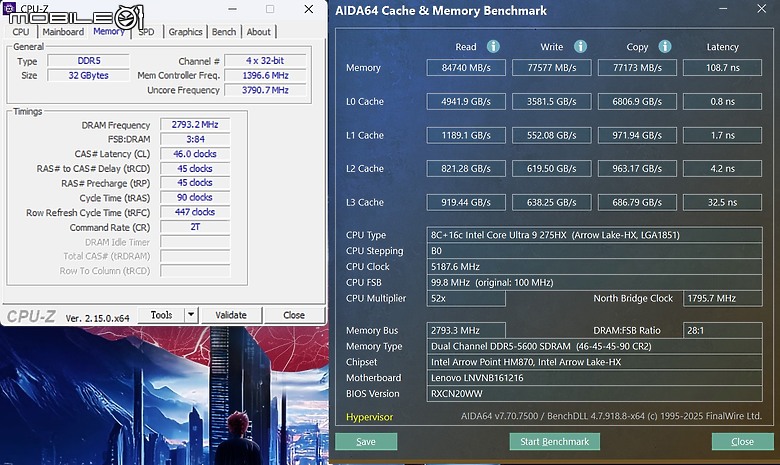
Task: Click the yellow Hypervisor label in AIDA64
Action: [369, 417]
